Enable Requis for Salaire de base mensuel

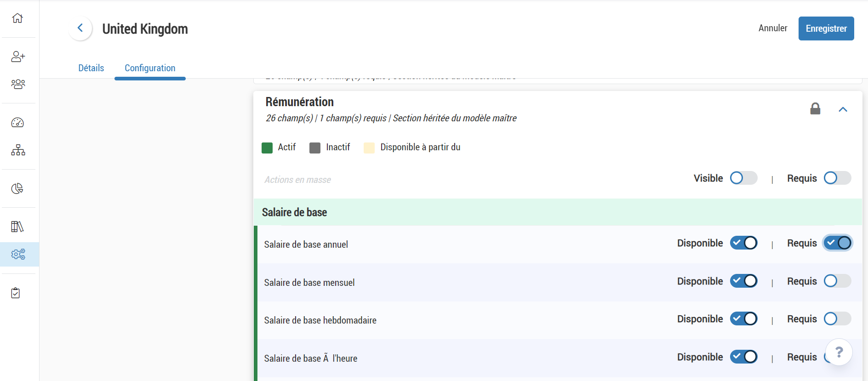[x=837, y=281]
